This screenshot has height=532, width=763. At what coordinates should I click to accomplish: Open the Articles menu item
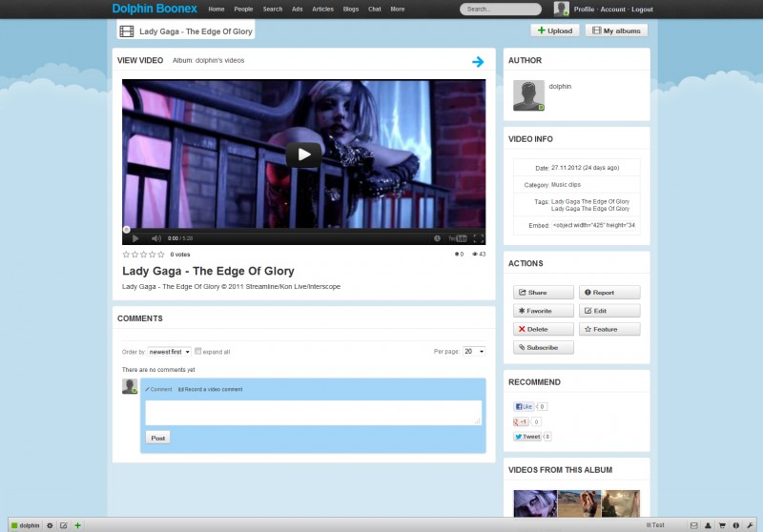(322, 10)
